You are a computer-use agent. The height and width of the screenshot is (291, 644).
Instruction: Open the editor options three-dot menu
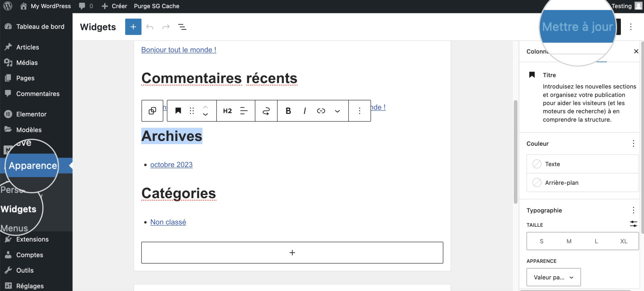(x=631, y=27)
